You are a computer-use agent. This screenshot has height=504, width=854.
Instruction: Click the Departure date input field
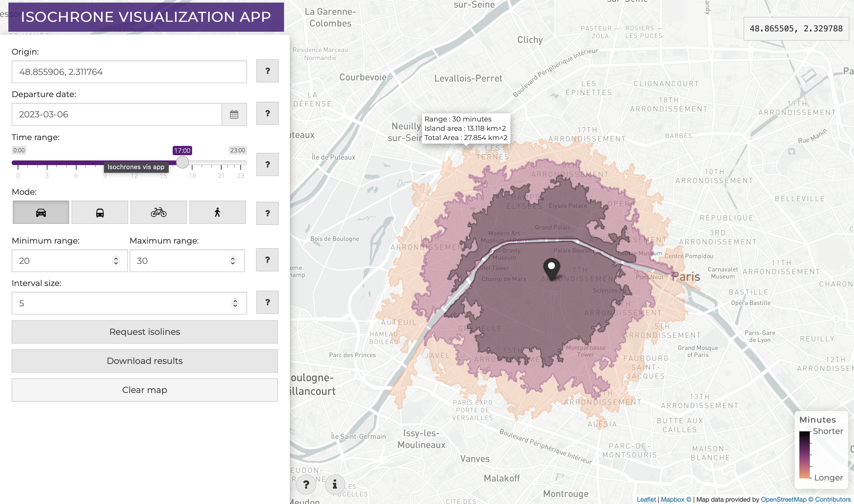tap(117, 115)
